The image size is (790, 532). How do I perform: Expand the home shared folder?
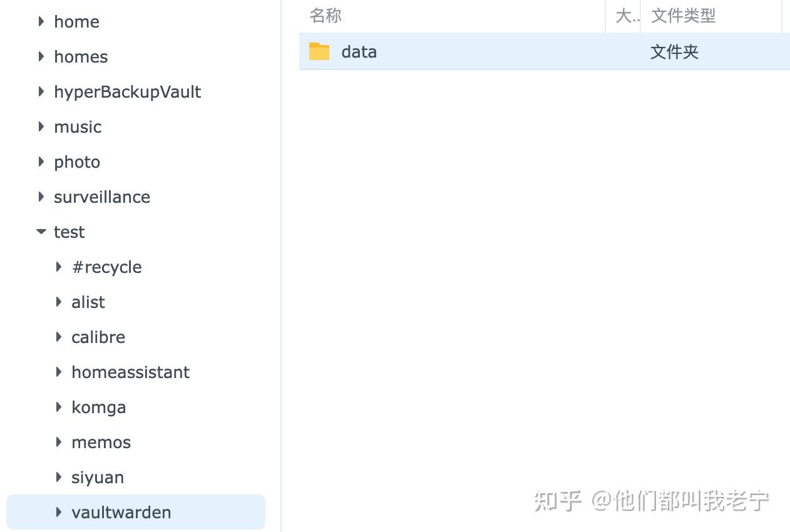pos(41,21)
